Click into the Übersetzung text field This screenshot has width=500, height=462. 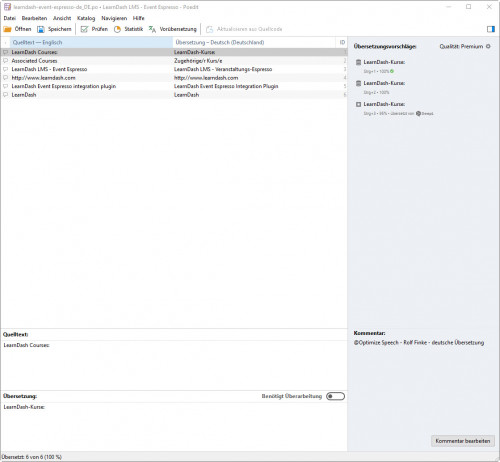coord(173,426)
